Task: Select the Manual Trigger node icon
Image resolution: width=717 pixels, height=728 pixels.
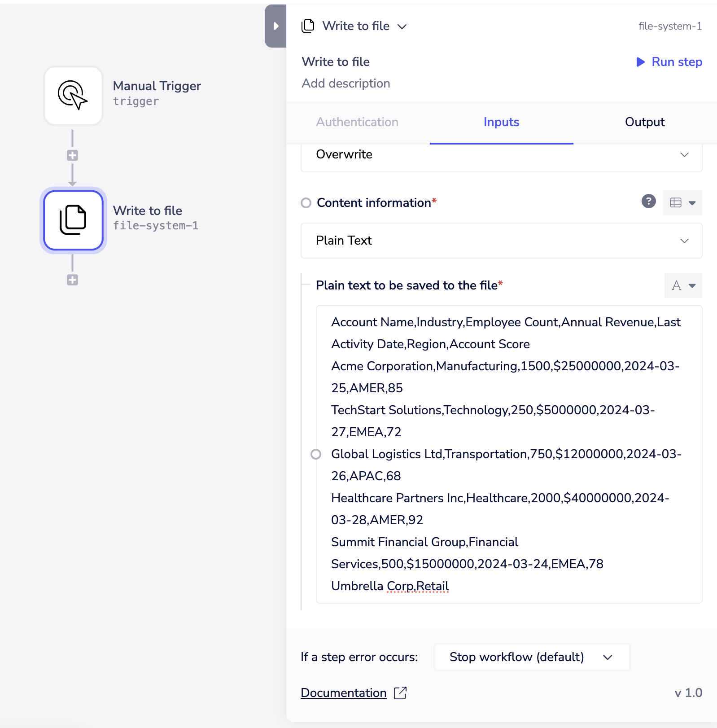Action: 73,96
